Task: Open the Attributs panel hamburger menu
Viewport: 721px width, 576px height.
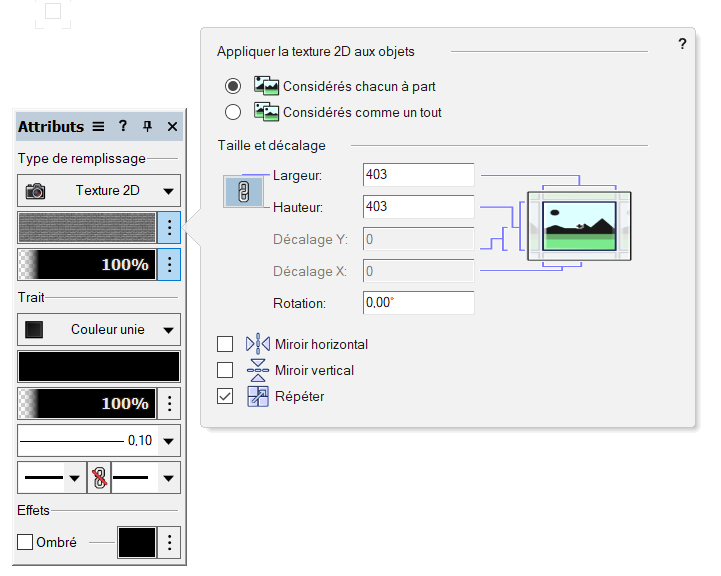Action: tap(98, 126)
